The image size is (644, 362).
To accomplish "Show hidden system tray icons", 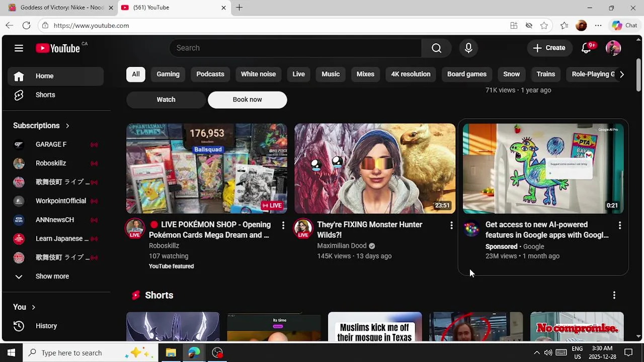I will 536,352.
